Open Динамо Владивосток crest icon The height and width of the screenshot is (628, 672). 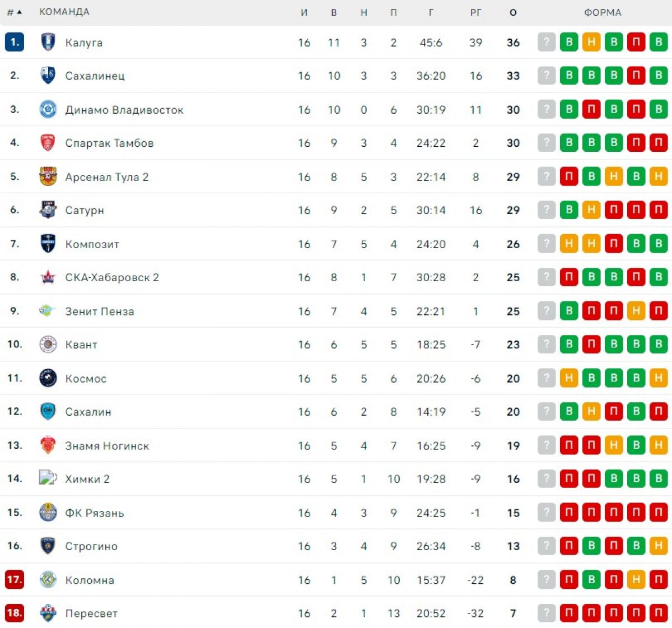pos(48,109)
